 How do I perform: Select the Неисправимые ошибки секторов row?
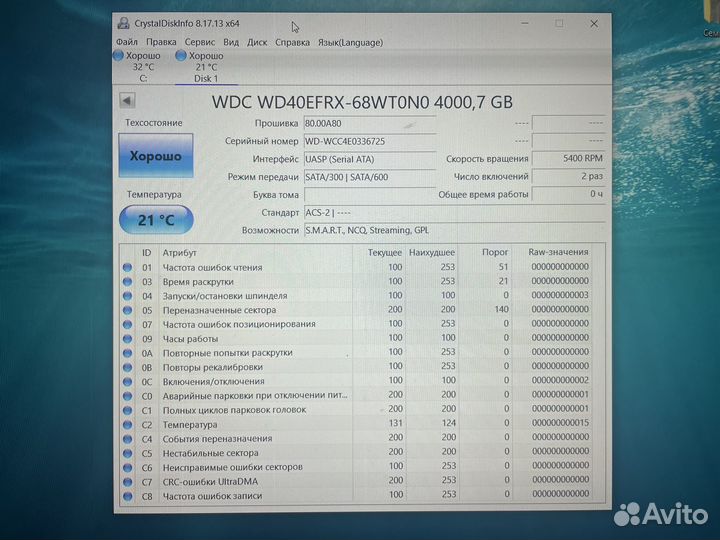356,467
